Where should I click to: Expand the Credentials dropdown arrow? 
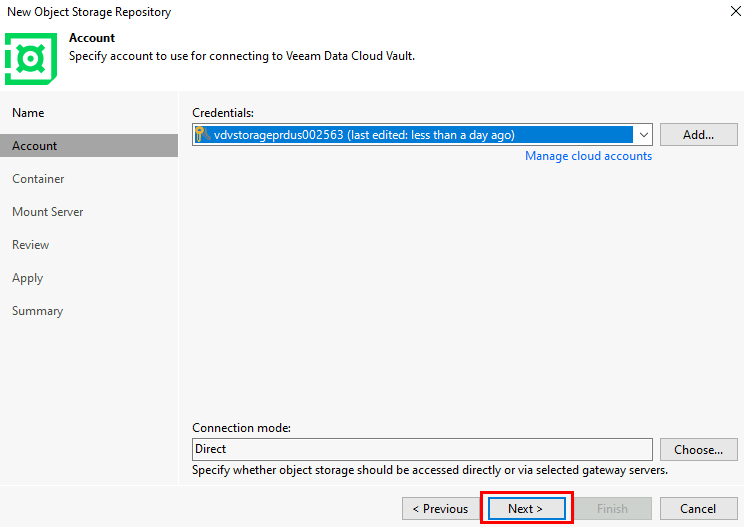coord(643,135)
